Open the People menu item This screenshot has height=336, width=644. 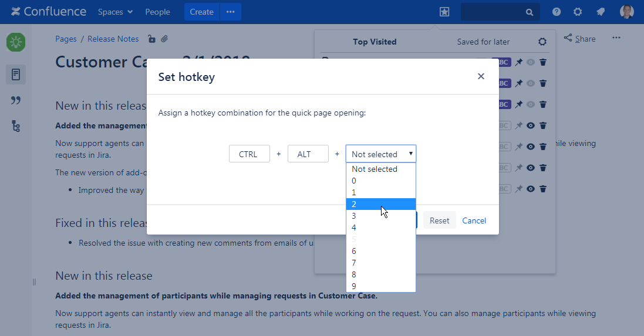157,12
